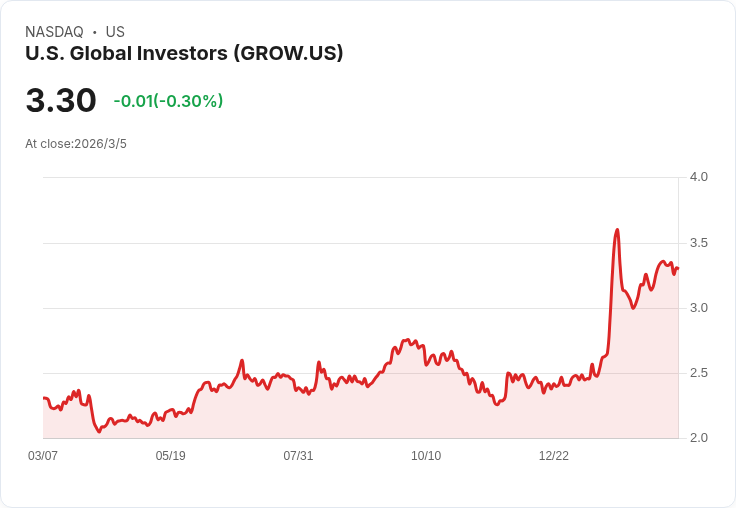Click the 3.30 current price
Screen dimensions: 736x508
(61, 100)
